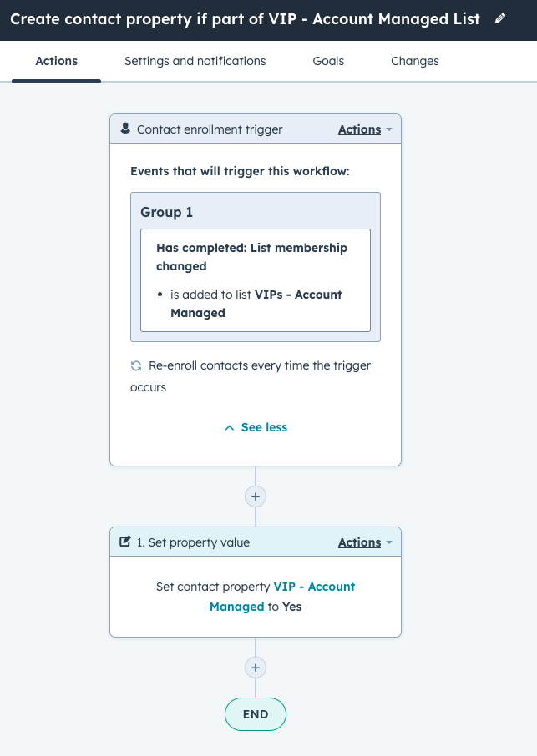537x756 pixels.
Task: Click the END node
Action: [255, 713]
